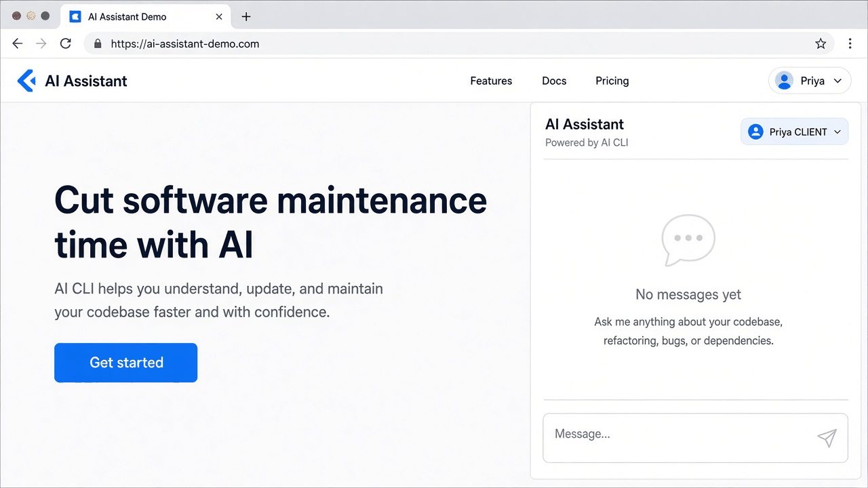Open the Priya CLIENT role dropdown

coord(795,131)
